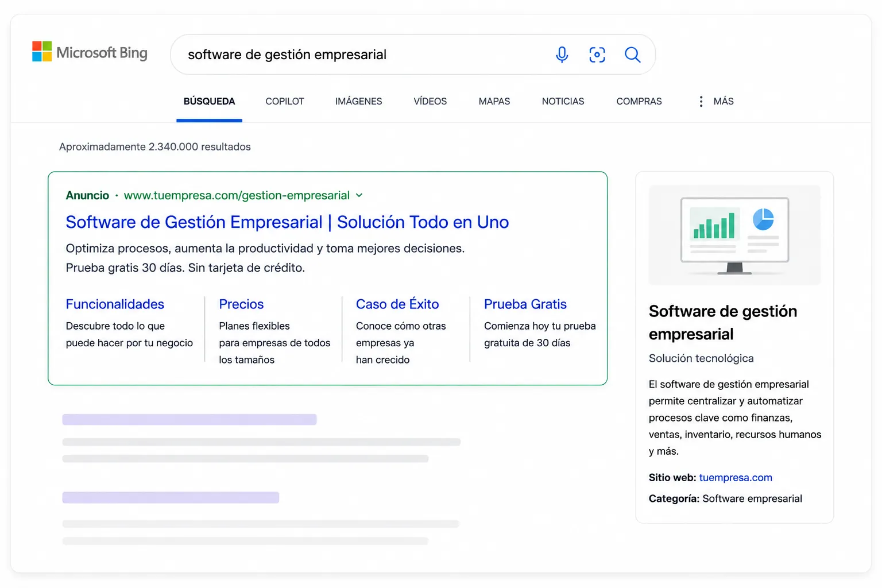Open the IMÁGENES tab

(358, 101)
